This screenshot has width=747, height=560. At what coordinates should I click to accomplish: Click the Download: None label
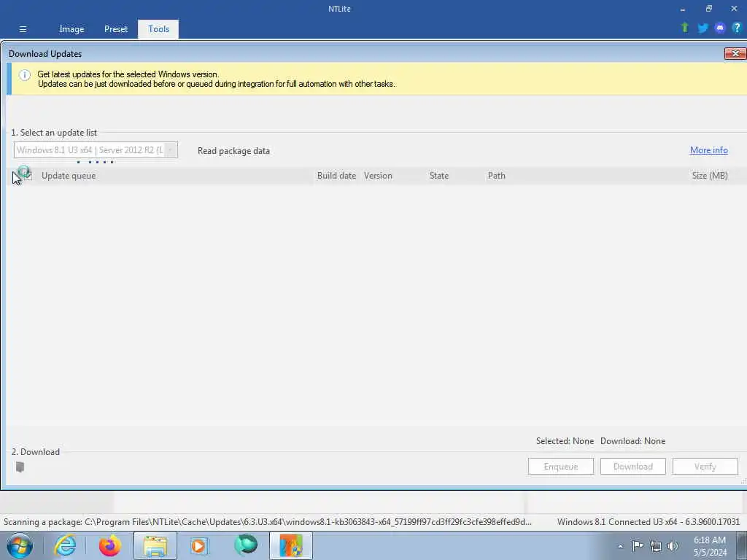click(632, 441)
